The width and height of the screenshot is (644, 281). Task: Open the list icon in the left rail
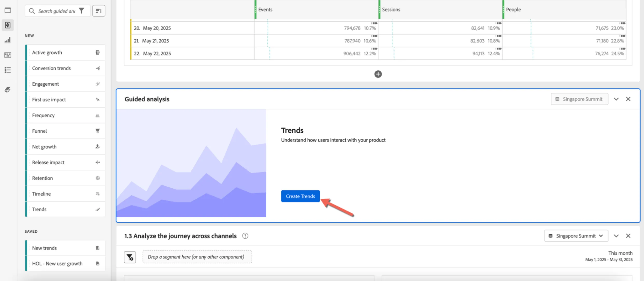[x=8, y=70]
